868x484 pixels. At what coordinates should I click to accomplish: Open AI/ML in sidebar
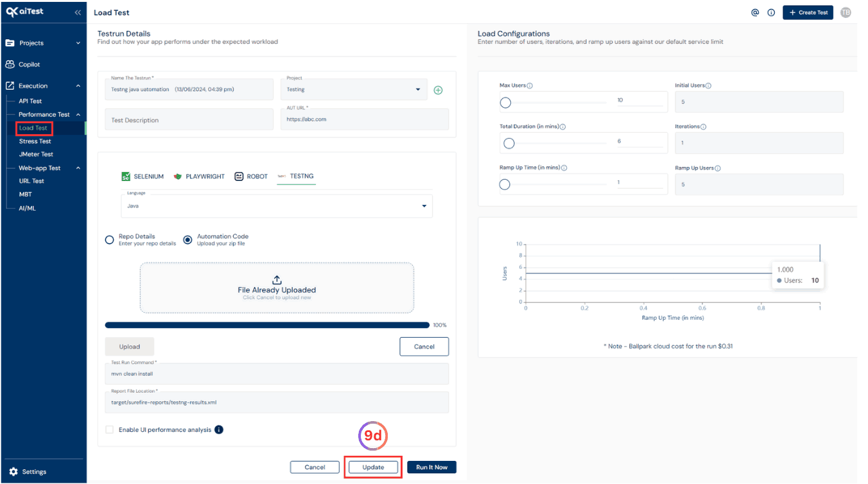[28, 208]
